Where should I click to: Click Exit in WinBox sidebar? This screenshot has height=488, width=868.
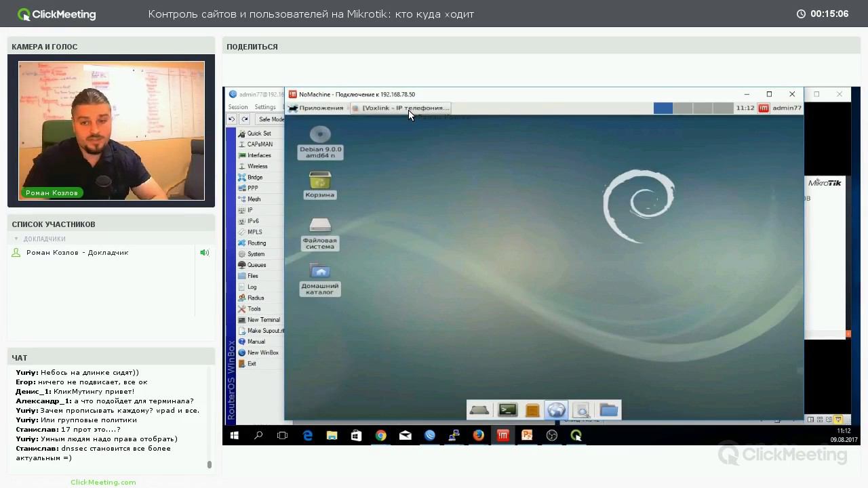click(252, 364)
